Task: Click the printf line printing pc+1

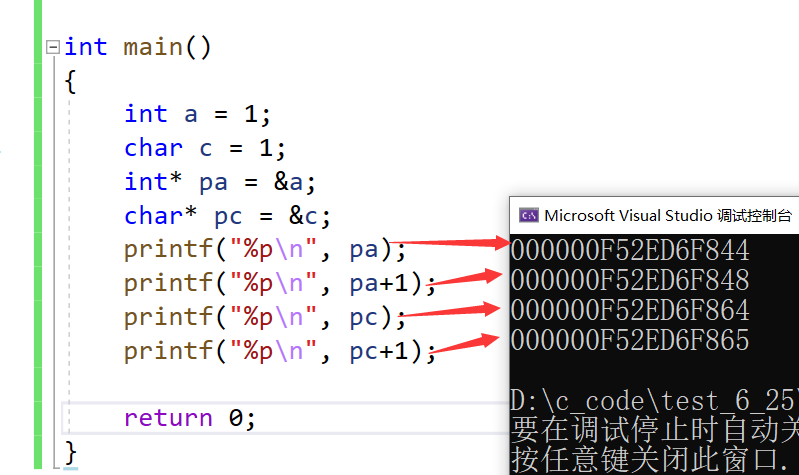Action: [280, 351]
